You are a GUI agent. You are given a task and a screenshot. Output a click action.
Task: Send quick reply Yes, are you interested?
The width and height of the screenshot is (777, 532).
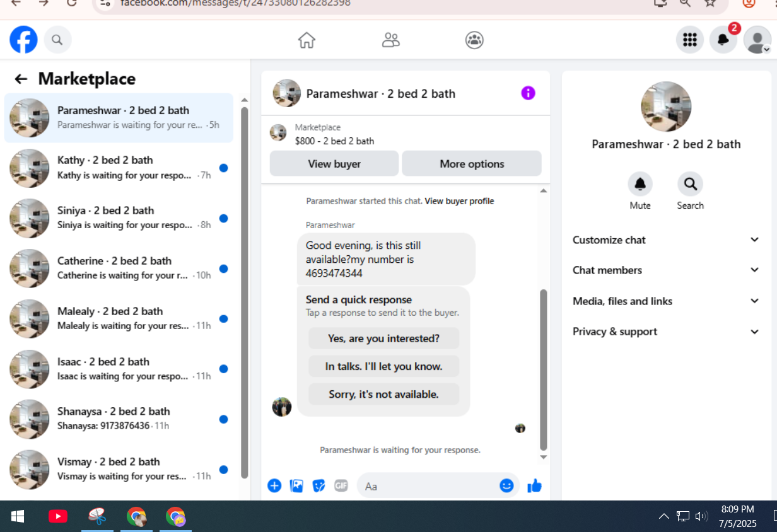pyautogui.click(x=383, y=338)
